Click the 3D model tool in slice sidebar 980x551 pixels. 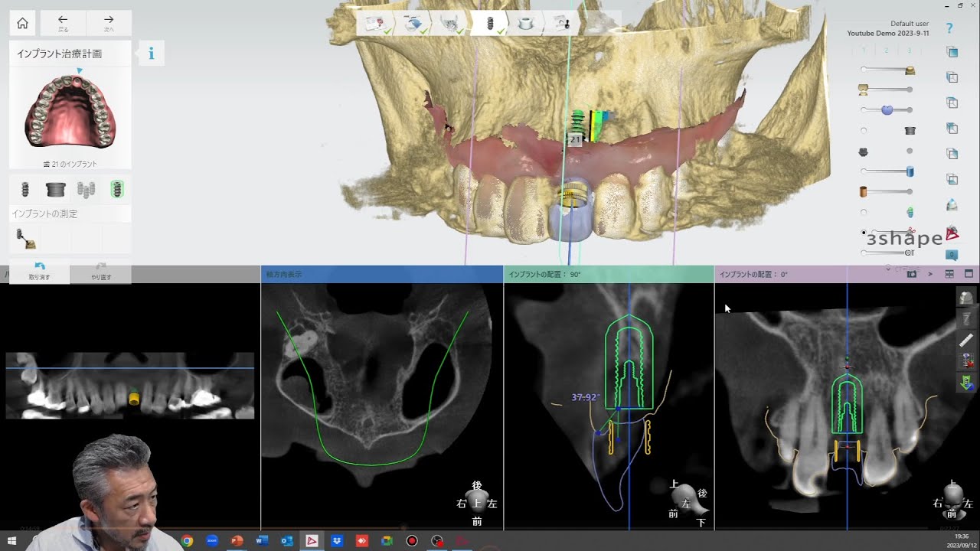tap(966, 298)
